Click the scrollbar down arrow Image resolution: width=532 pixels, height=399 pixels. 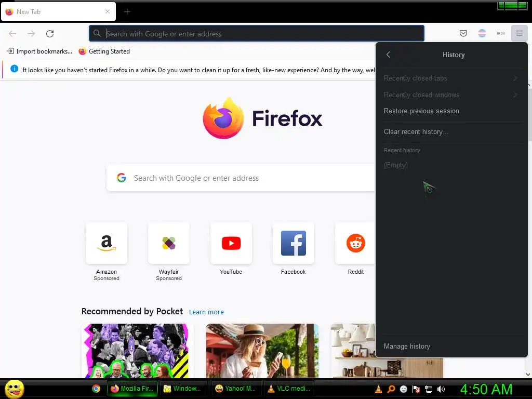pos(528,374)
